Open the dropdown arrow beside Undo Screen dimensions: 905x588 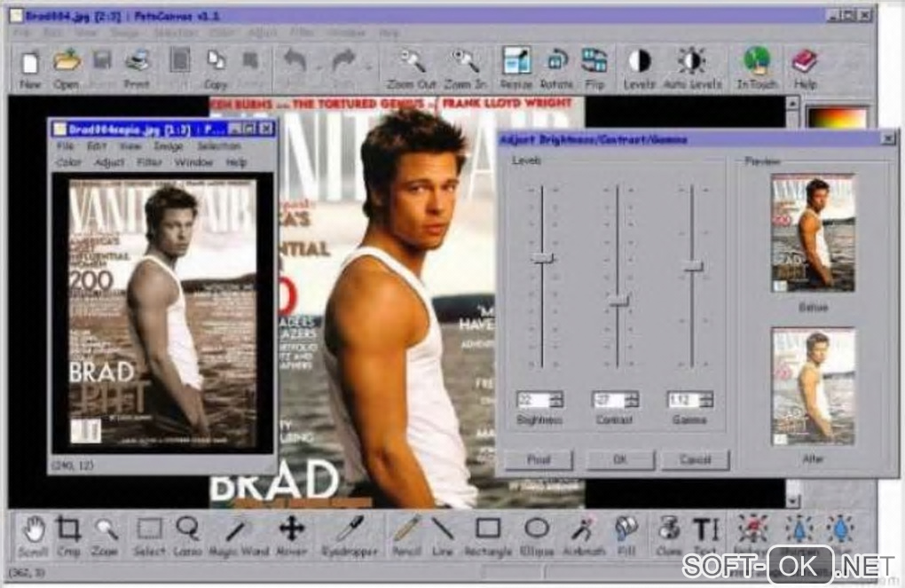pyautogui.click(x=319, y=68)
